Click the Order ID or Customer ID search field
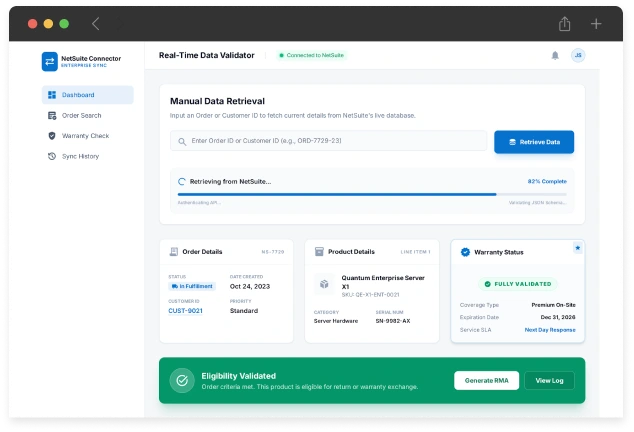Image resolution: width=634 pixels, height=432 pixels. tap(330, 141)
